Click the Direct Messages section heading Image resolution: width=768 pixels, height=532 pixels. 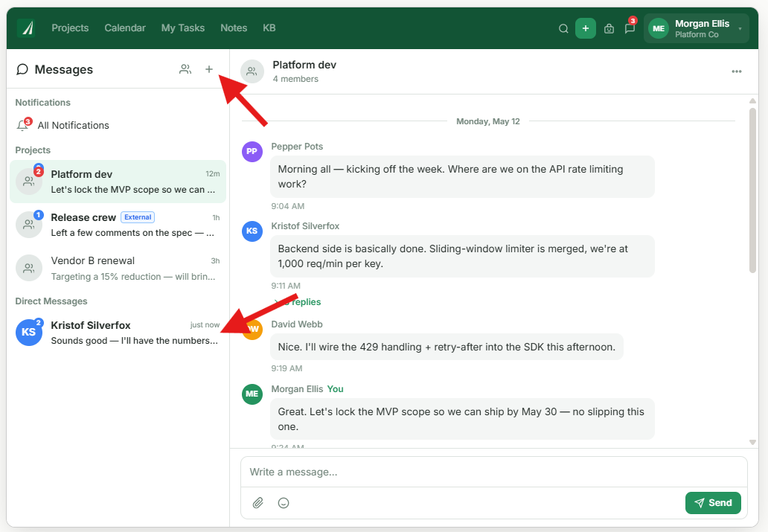point(51,301)
